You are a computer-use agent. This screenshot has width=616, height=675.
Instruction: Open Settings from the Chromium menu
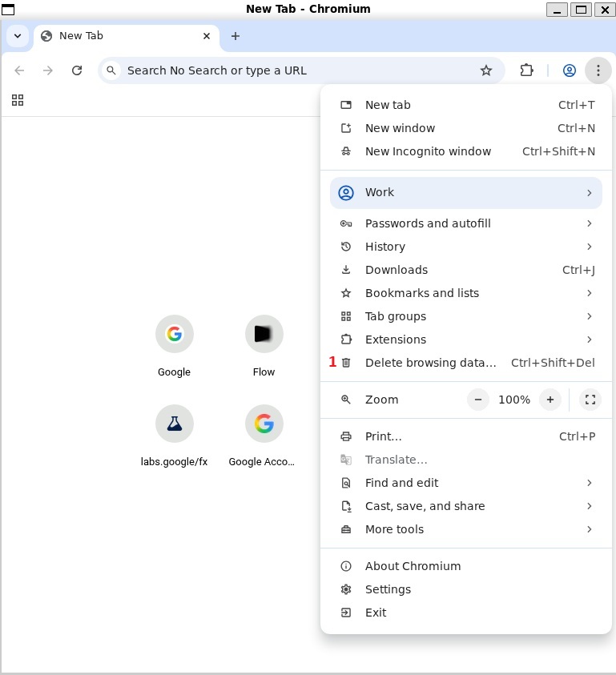click(x=388, y=589)
